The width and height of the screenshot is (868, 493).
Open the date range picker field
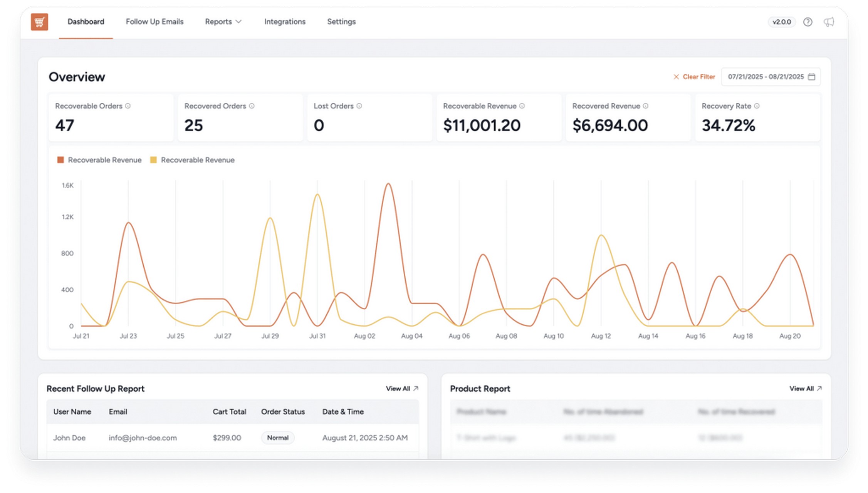click(x=766, y=77)
